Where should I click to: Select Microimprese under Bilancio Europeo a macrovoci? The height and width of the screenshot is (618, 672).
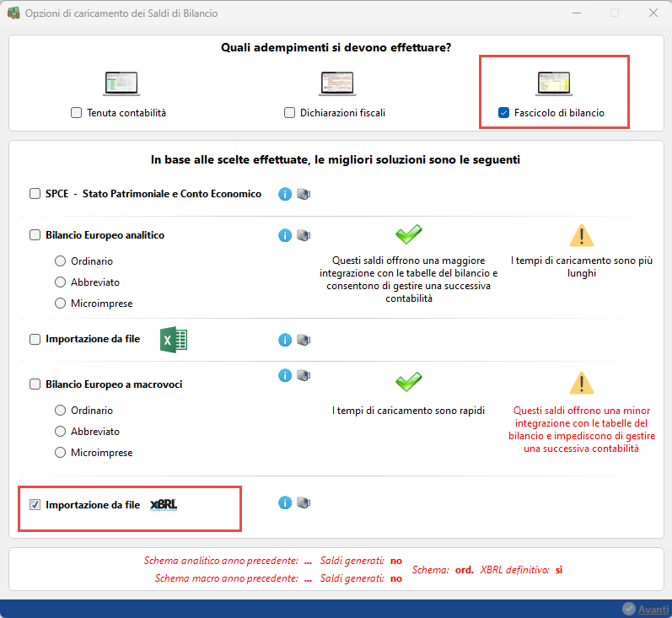pyautogui.click(x=60, y=452)
